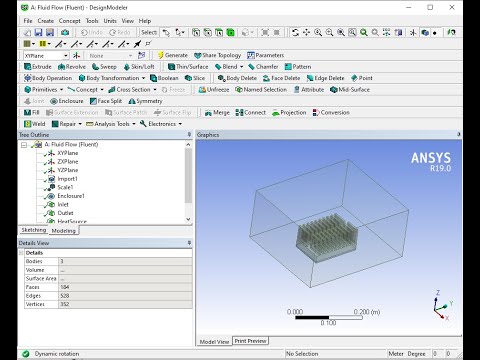
Task: Select the Face Split tool
Action: (x=106, y=101)
